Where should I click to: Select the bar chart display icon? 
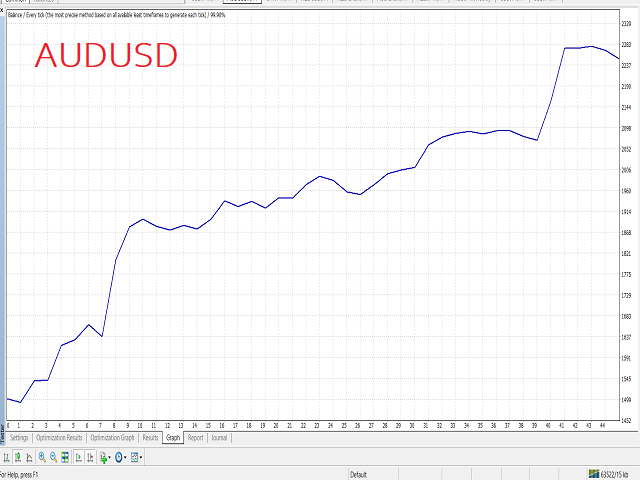(7, 457)
